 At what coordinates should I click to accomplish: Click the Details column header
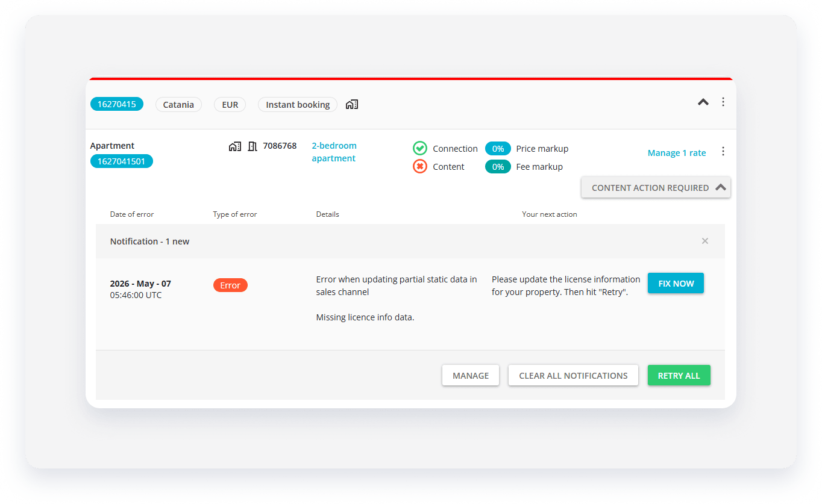tap(328, 214)
